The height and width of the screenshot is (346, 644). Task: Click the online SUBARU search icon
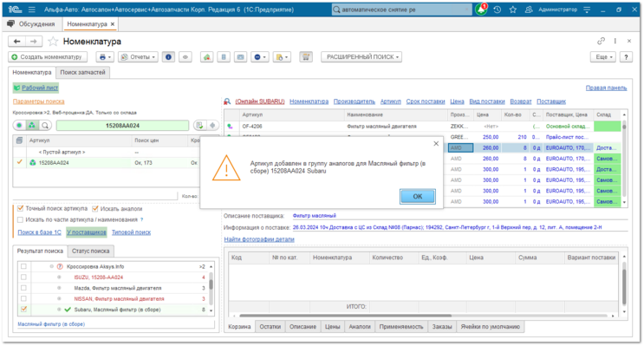tap(227, 101)
